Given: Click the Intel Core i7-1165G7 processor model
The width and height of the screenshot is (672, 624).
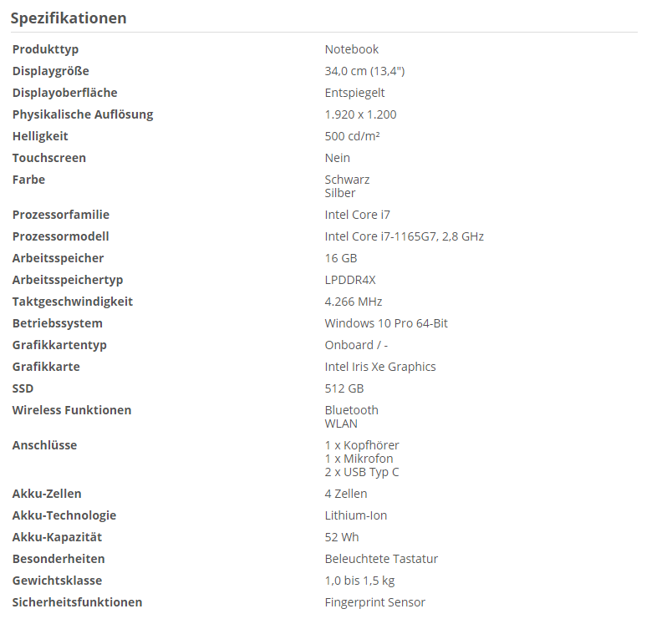Looking at the screenshot, I should click(x=404, y=236).
